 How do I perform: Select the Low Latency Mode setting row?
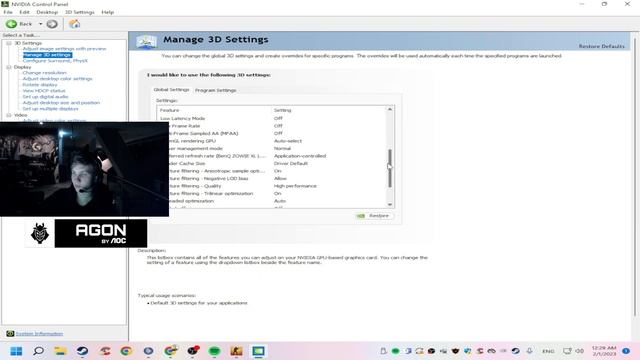tap(271, 118)
